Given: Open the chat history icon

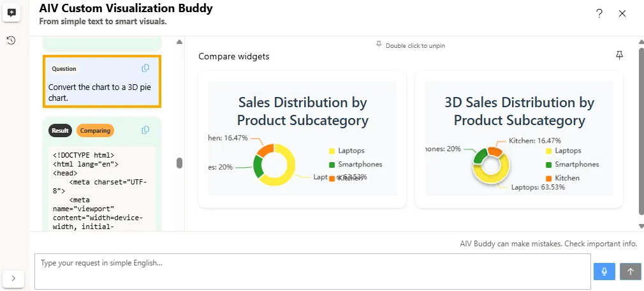Looking at the screenshot, I should [x=11, y=40].
